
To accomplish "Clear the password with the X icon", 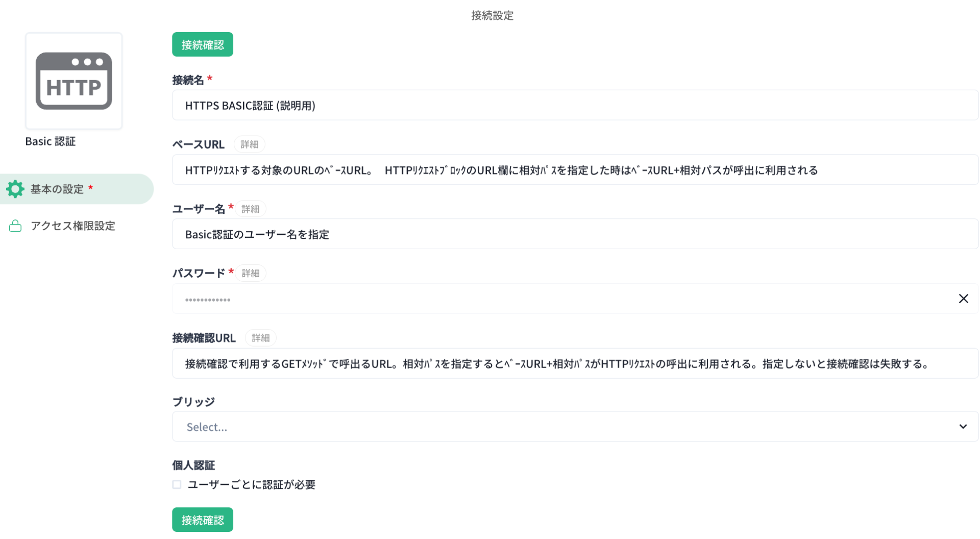I will coord(963,299).
